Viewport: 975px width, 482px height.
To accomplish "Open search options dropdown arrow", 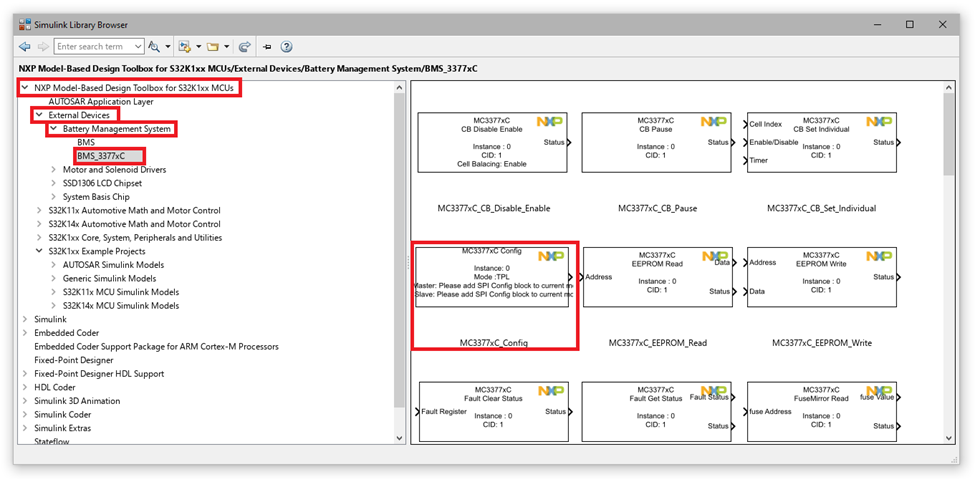I will coord(168,47).
